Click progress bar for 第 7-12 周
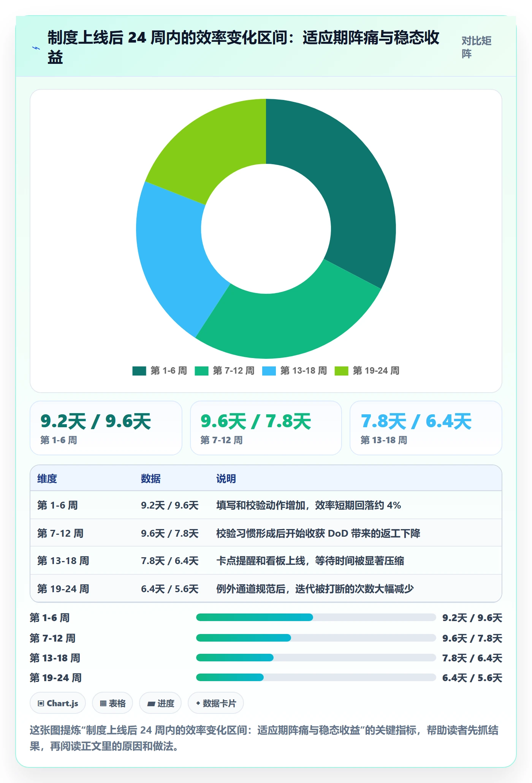This screenshot has width=532, height=783. tap(316, 638)
